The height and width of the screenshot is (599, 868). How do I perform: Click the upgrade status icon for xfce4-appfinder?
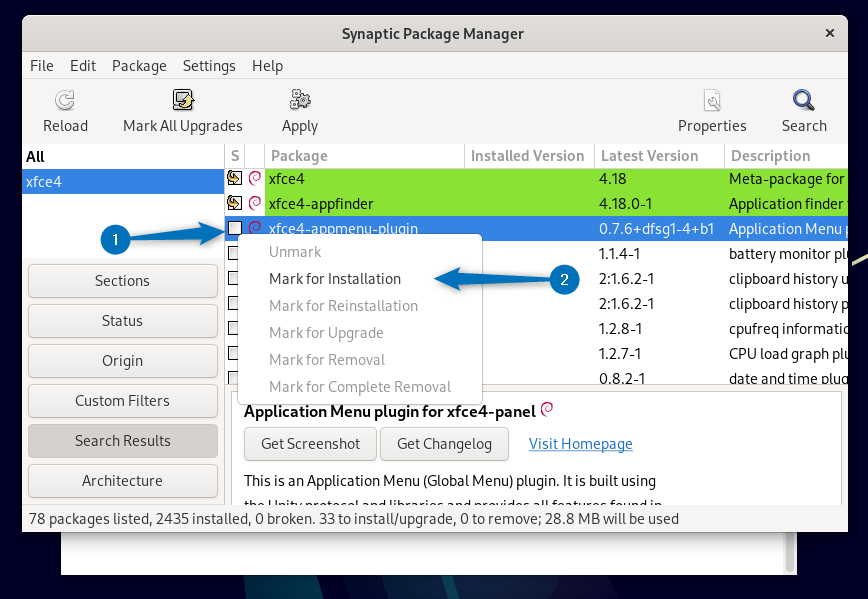[237, 203]
